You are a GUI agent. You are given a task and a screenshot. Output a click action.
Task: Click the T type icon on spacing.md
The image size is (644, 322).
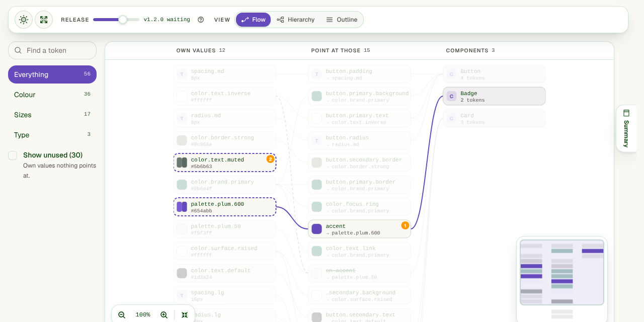pyautogui.click(x=182, y=74)
